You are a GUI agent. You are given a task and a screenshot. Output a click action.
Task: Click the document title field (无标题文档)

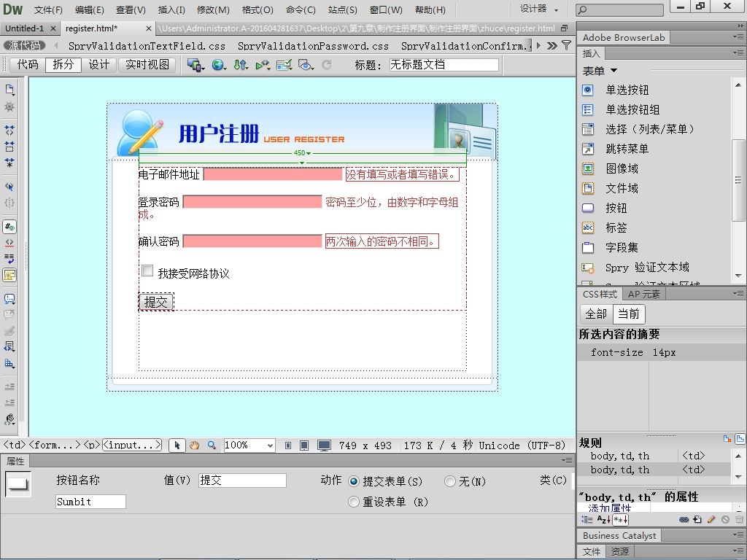(444, 64)
